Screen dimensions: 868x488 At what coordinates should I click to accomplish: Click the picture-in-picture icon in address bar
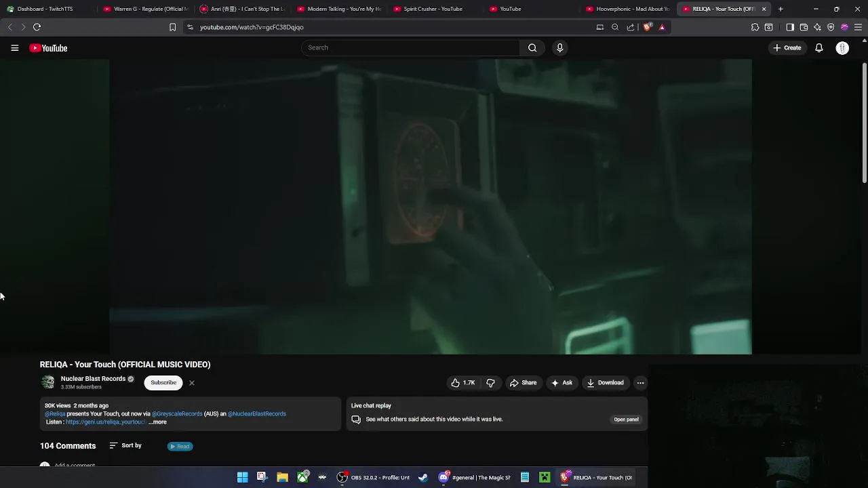pos(599,27)
